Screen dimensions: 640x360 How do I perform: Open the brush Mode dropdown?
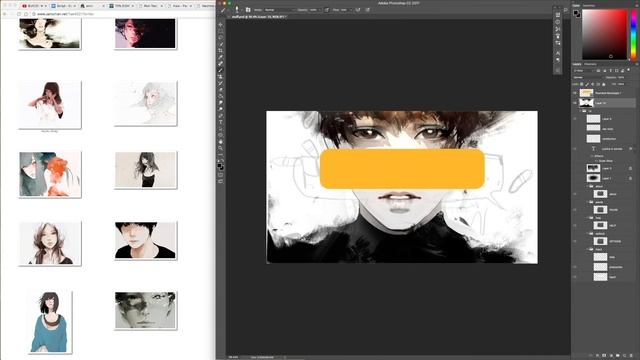coord(279,10)
